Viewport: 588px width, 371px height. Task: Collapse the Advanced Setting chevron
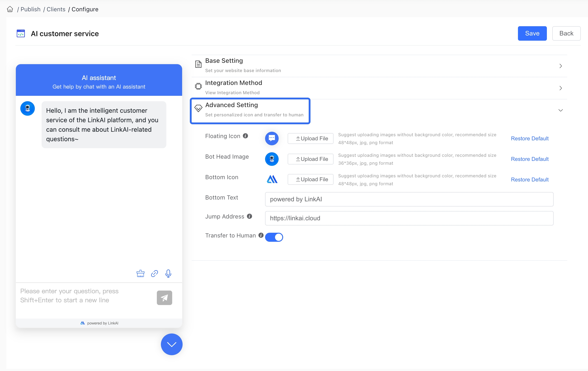[x=560, y=110]
